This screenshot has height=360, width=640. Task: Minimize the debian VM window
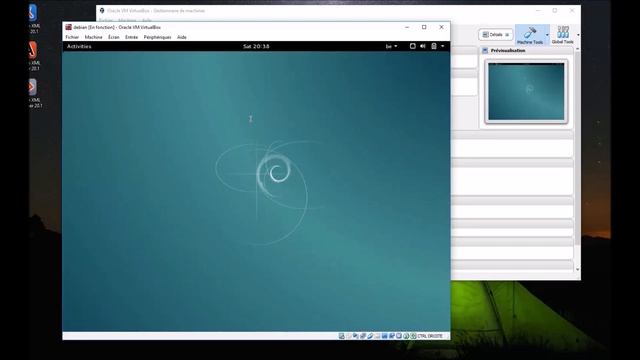click(407, 27)
